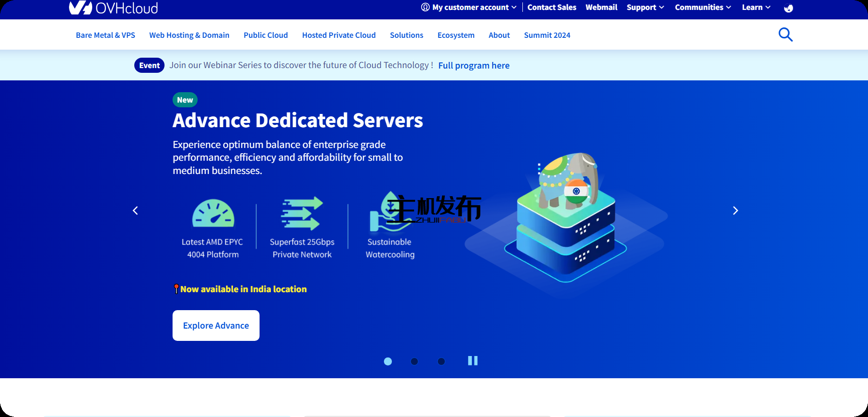The image size is (868, 417).
Task: Click the AMD EPYC speedometer icon
Action: coord(213,213)
